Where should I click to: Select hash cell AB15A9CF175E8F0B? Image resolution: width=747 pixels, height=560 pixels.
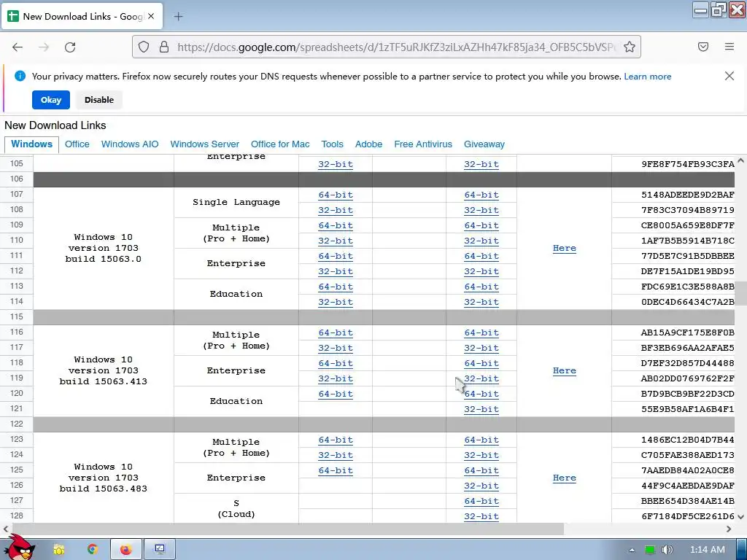tap(673, 332)
